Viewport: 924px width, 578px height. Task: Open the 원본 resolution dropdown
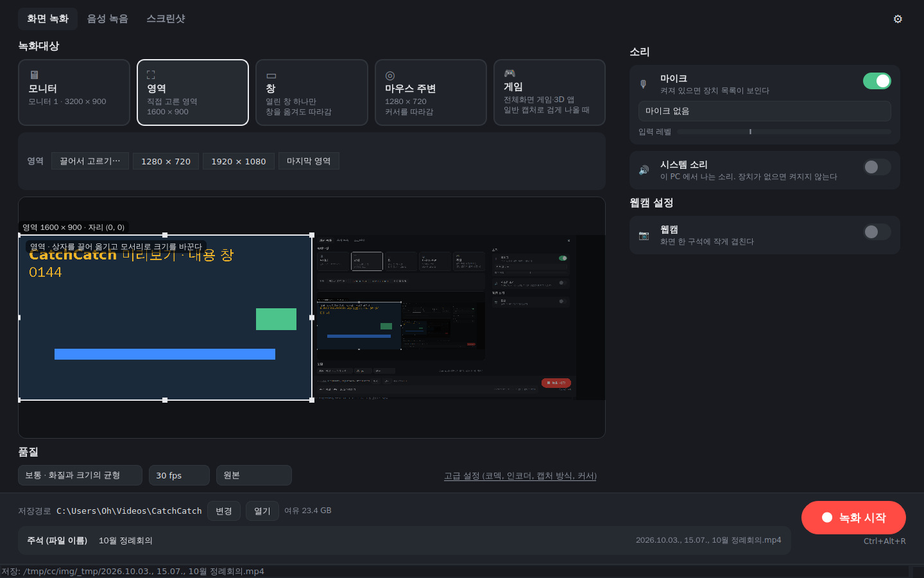point(254,475)
